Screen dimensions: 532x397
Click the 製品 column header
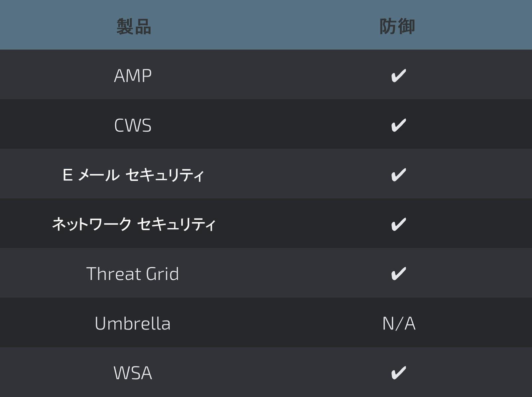tap(134, 27)
